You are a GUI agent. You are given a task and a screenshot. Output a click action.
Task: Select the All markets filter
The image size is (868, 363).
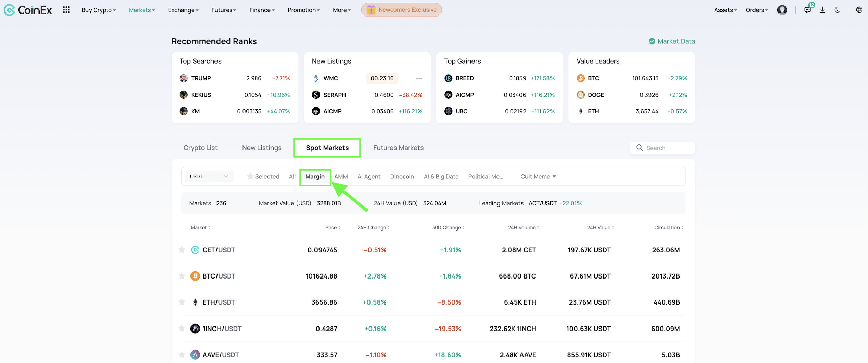coord(292,176)
